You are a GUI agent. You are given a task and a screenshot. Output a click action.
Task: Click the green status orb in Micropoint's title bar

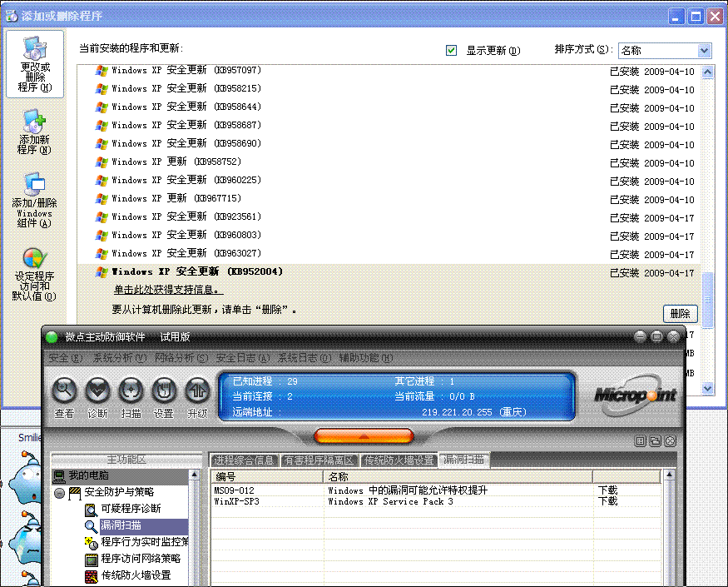click(52, 337)
